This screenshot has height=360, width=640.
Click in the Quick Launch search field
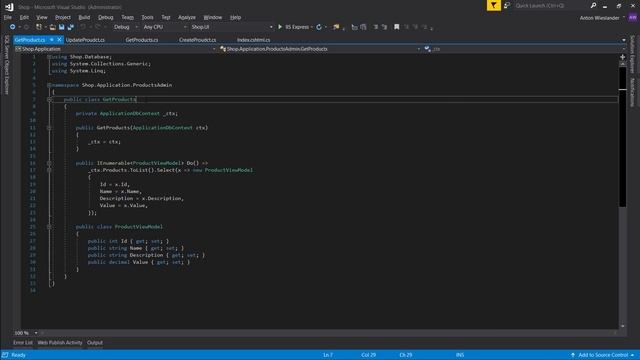pos(551,6)
